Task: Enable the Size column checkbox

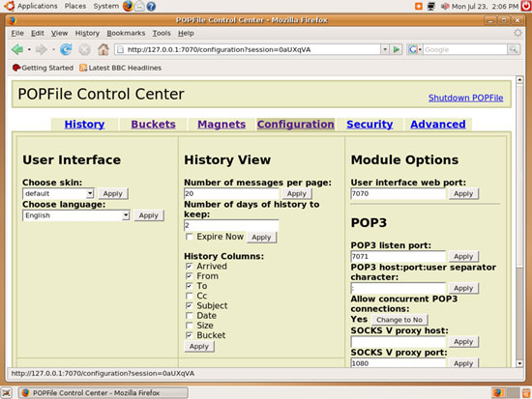Action: click(x=190, y=326)
